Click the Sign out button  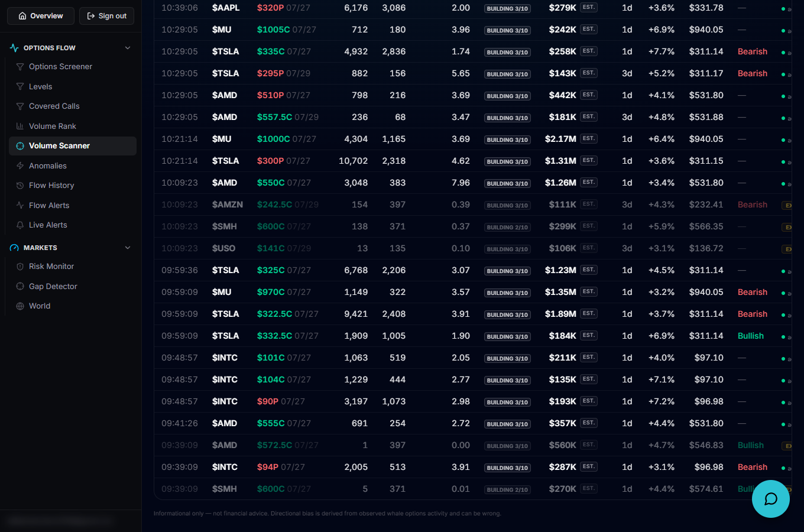[107, 16]
